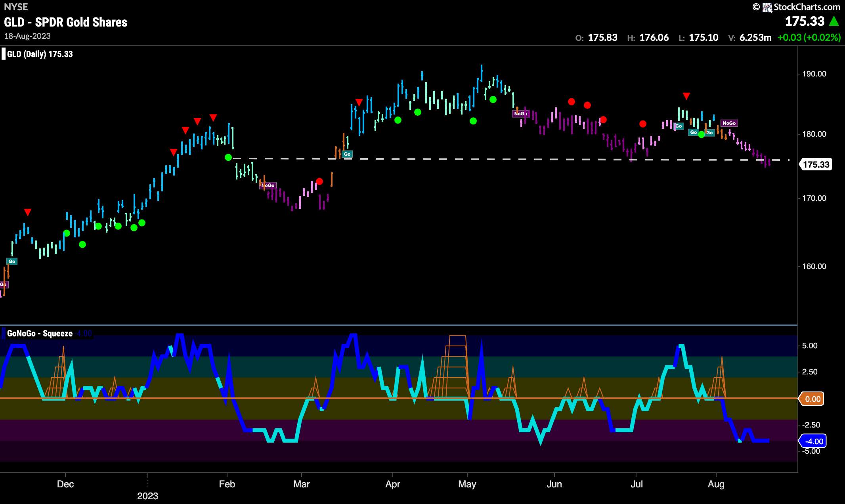
Task: Click the 190.00 price axis label
Action: pyautogui.click(x=814, y=74)
